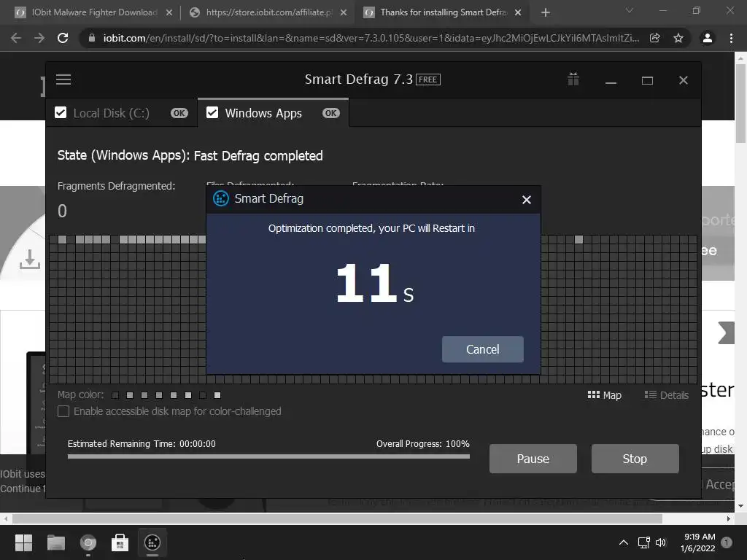Bookmark this page with the star icon

pos(678,38)
